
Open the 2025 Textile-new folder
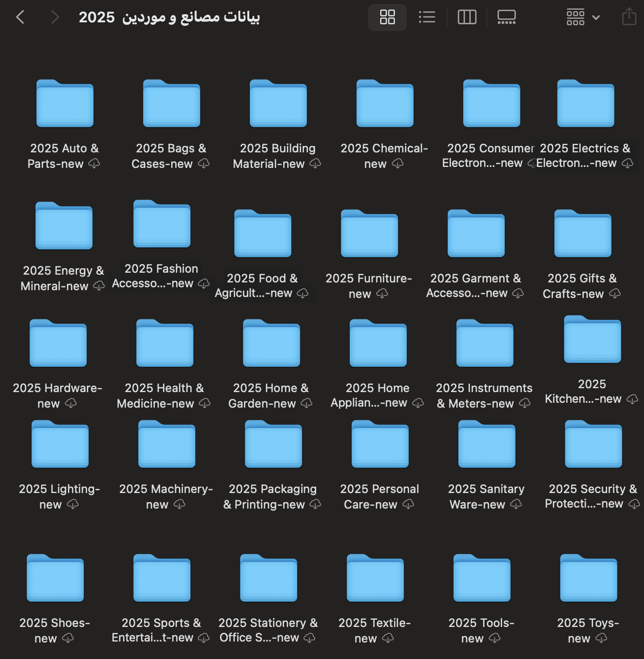(375, 578)
